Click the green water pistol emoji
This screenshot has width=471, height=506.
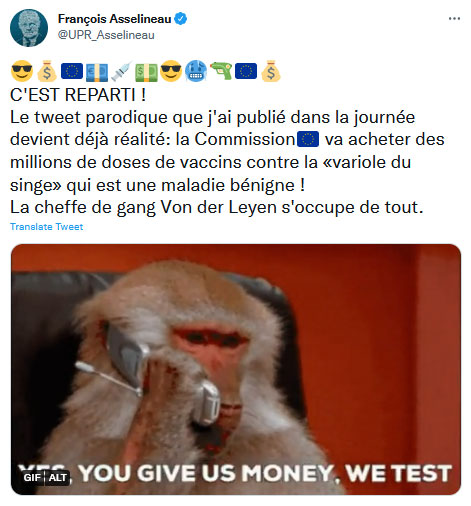pyautogui.click(x=221, y=71)
